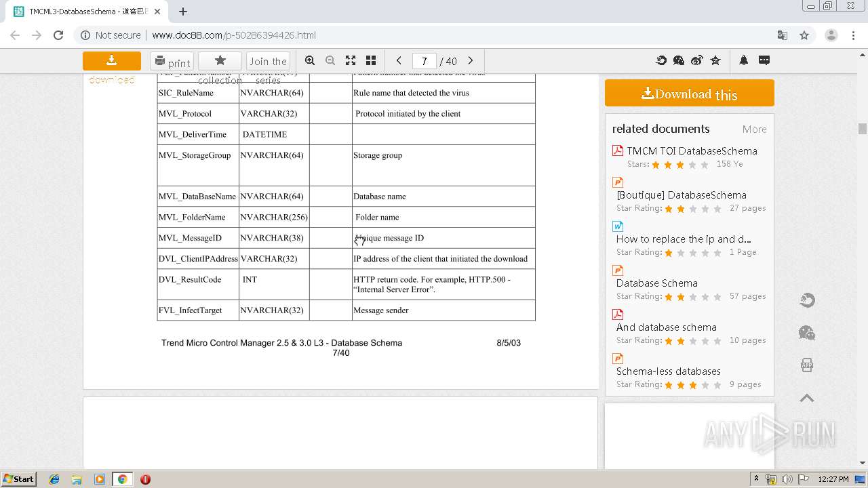Open [Boutique] DatabaseSchema document
This screenshot has width=868, height=488.
682,195
